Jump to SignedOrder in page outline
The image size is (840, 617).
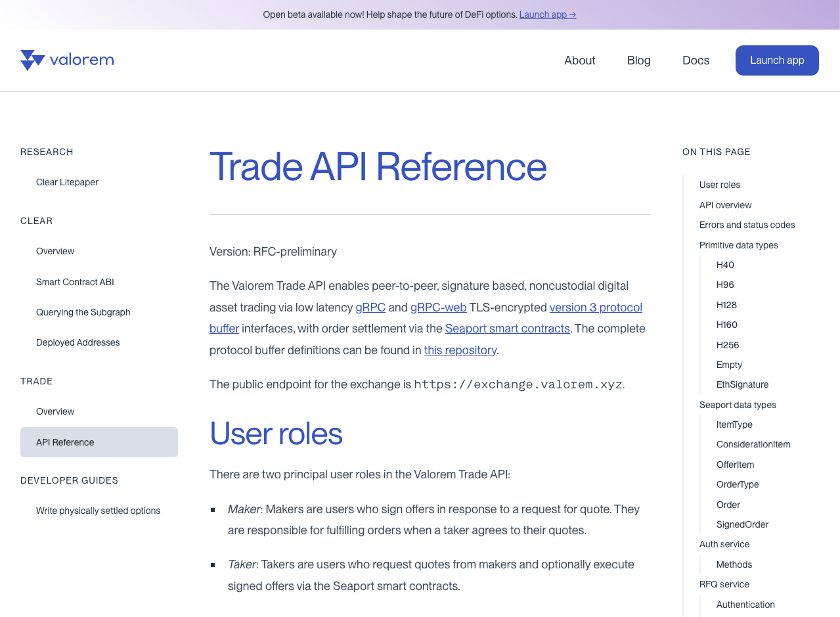(x=743, y=524)
